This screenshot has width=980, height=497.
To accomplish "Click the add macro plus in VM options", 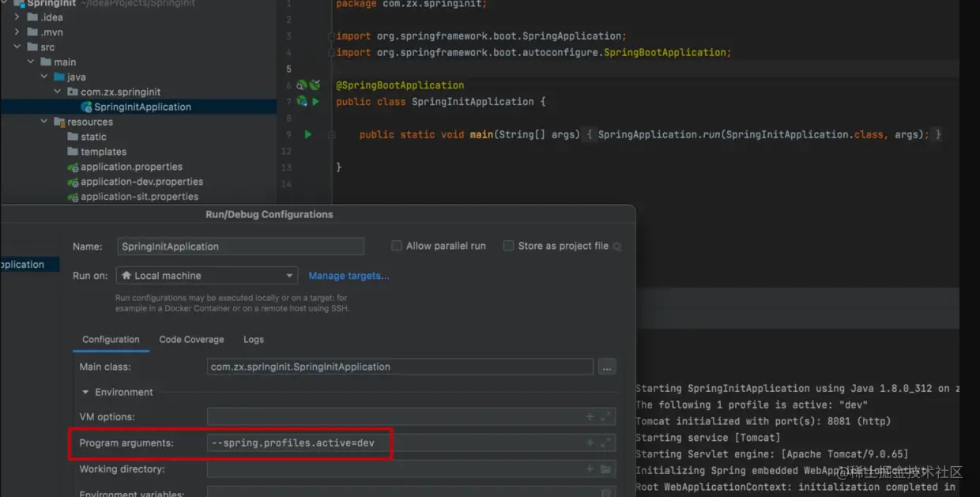I will pos(590,416).
